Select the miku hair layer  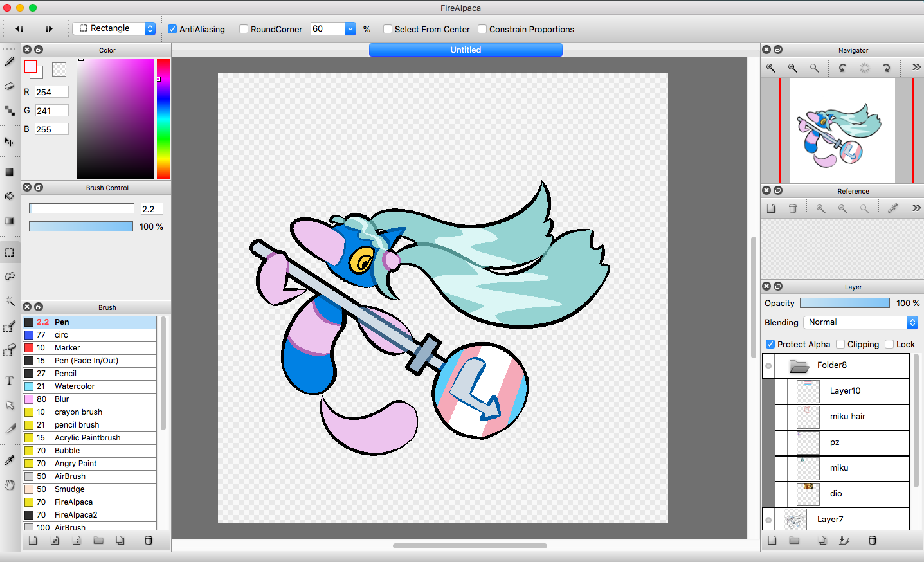[842, 417]
